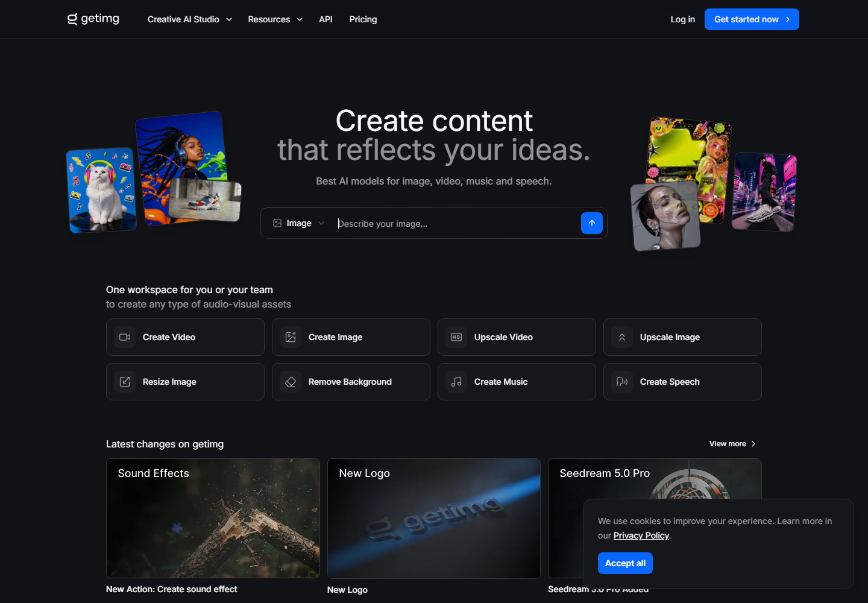The width and height of the screenshot is (868, 603).
Task: Click the white cat with headphones image
Action: [101, 190]
